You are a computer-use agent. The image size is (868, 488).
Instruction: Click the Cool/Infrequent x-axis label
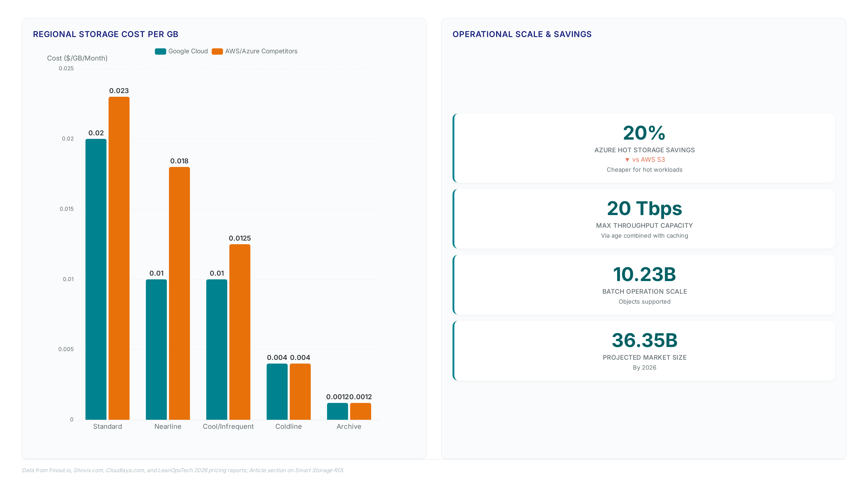coord(228,426)
